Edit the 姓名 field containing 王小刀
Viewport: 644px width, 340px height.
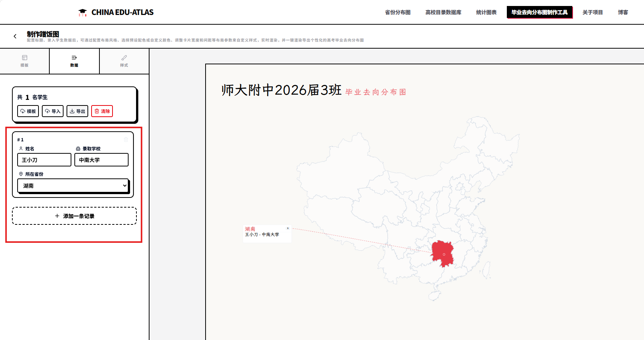tap(44, 160)
